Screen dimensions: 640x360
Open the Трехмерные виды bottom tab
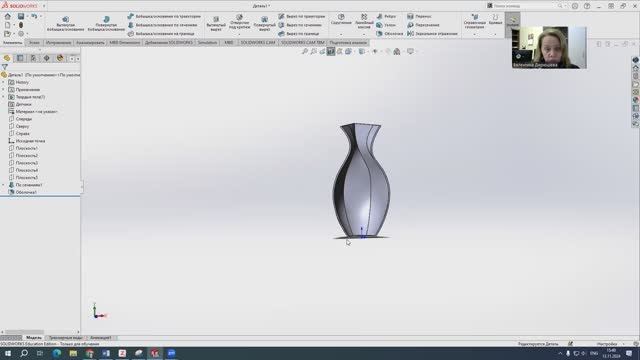click(65, 338)
